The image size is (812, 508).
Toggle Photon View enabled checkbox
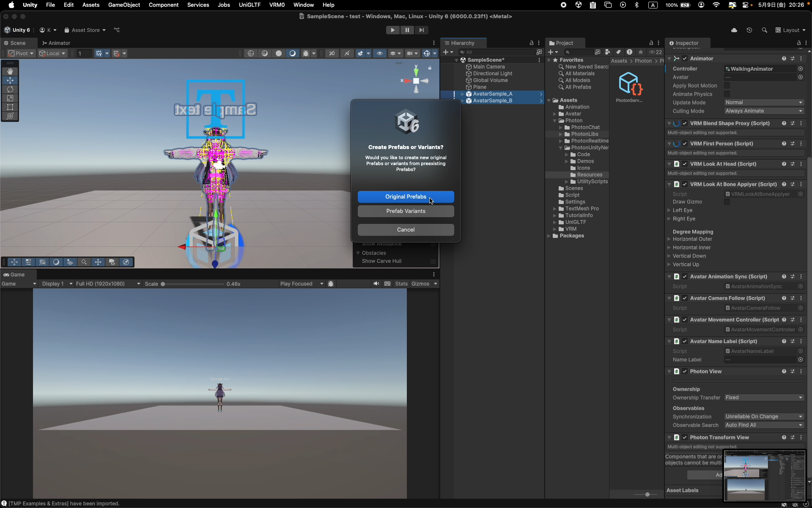pyautogui.click(x=685, y=372)
